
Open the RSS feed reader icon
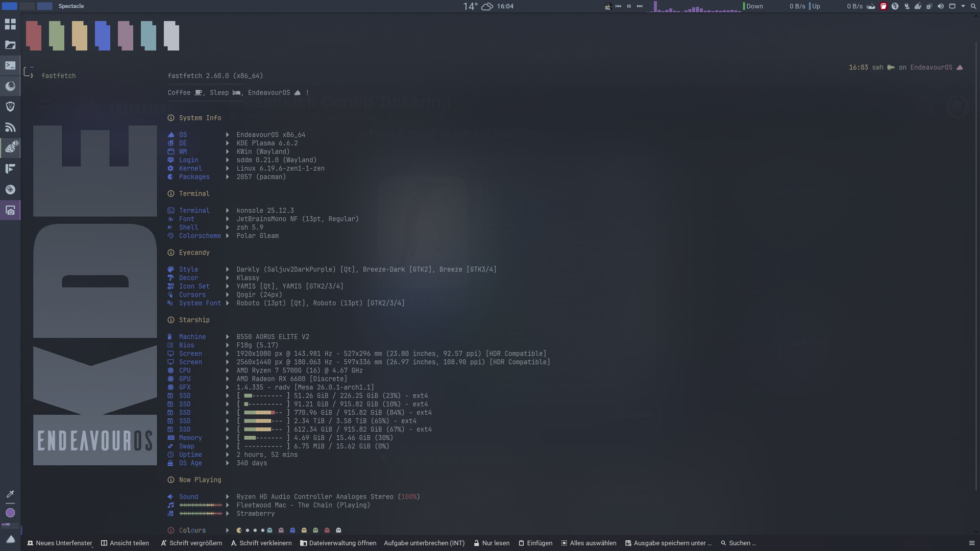10,128
